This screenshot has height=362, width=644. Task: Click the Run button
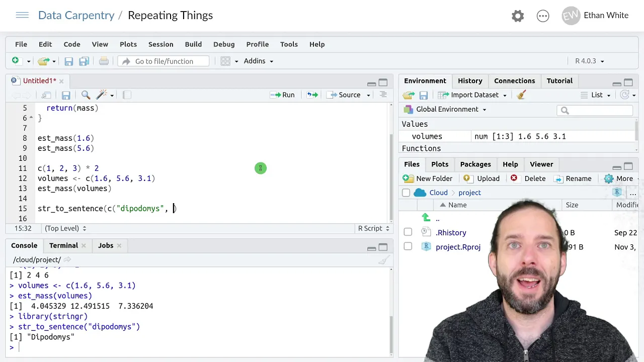tap(282, 95)
